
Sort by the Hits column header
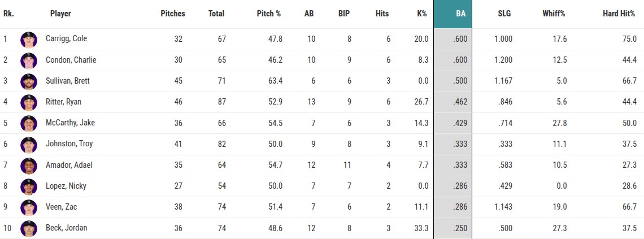click(382, 14)
